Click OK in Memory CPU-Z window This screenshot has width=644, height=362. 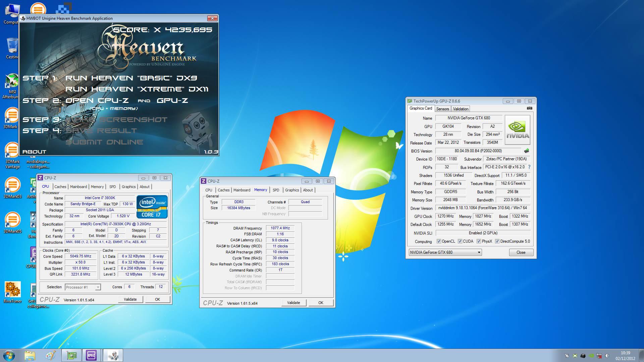(321, 303)
